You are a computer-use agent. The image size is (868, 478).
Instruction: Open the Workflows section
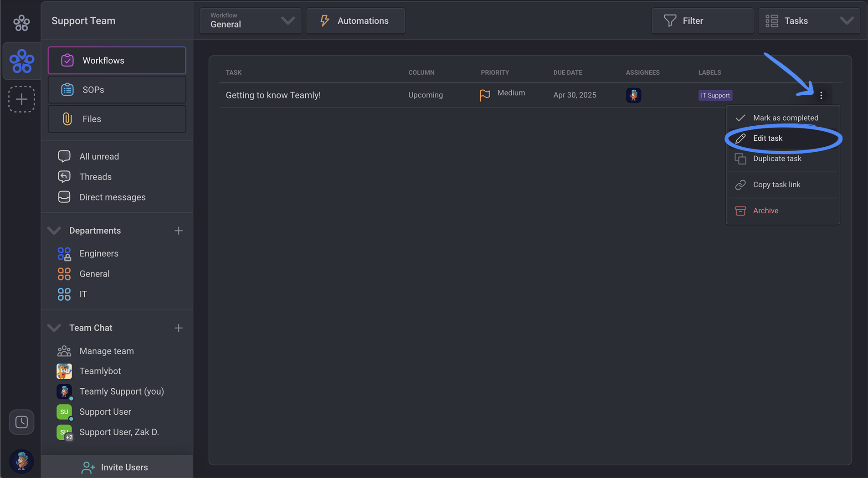point(117,60)
